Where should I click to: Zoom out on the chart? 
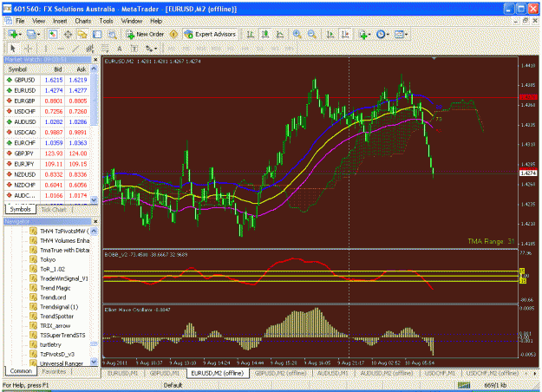(312, 34)
